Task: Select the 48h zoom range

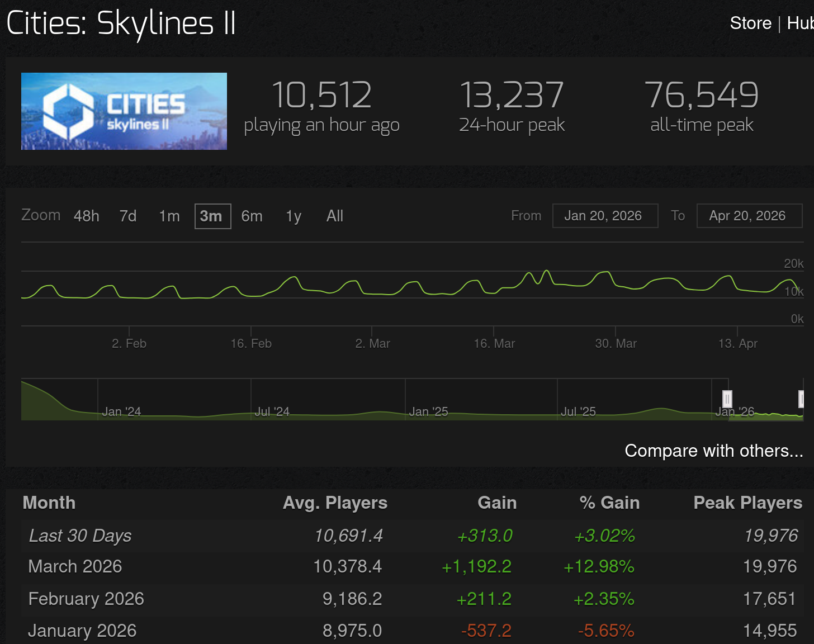Action: pos(87,216)
